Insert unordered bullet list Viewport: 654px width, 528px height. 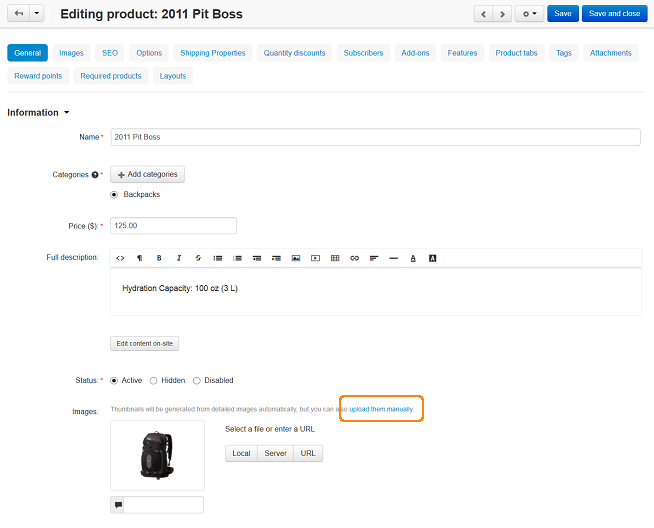point(218,258)
